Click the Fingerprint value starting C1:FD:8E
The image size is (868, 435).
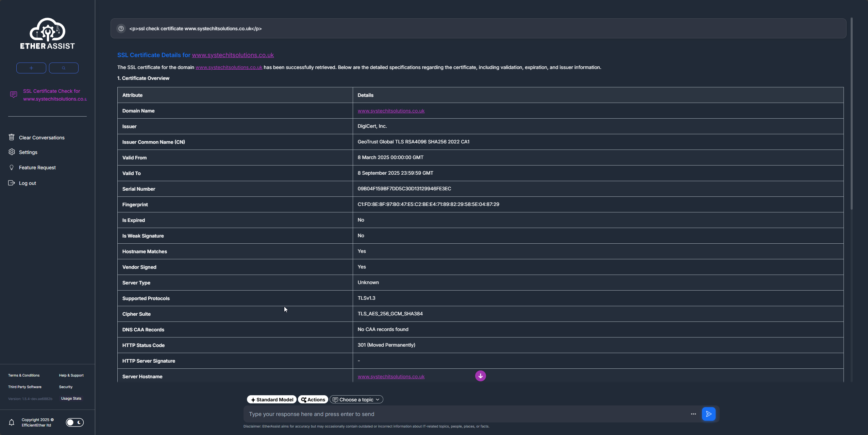tap(429, 204)
